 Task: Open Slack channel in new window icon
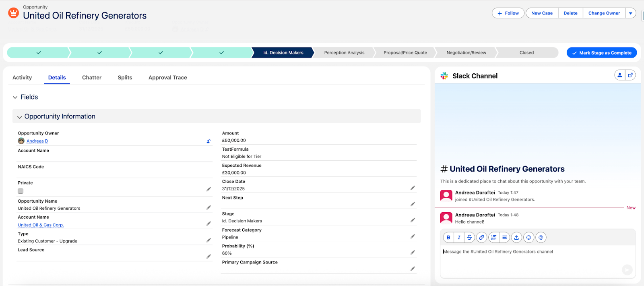point(630,75)
